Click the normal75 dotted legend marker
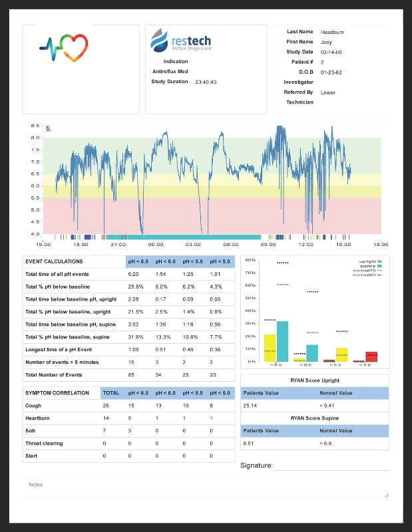This screenshot has height=532, width=412. coord(379,271)
